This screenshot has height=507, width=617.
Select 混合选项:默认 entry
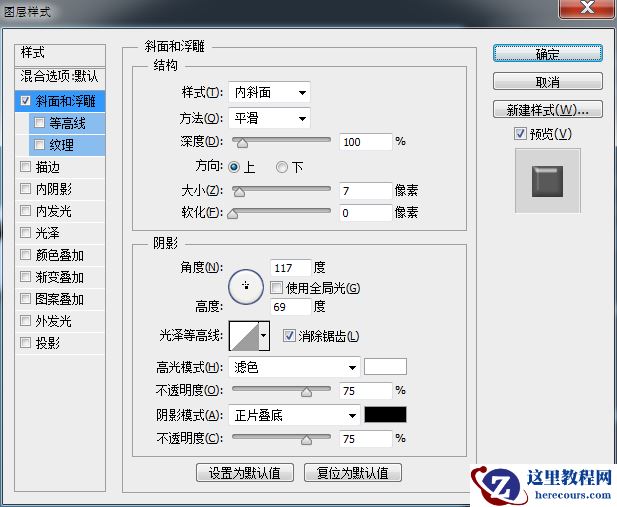point(60,76)
